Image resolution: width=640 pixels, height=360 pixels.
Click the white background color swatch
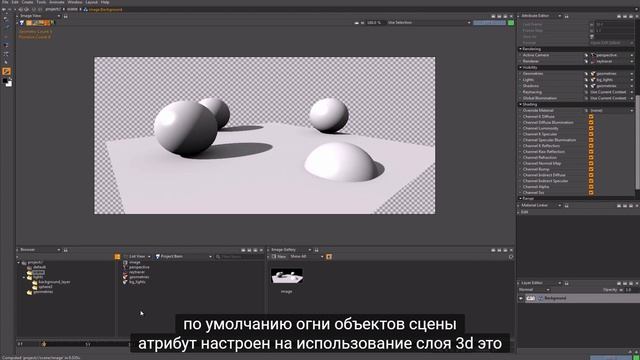[x=9, y=84]
